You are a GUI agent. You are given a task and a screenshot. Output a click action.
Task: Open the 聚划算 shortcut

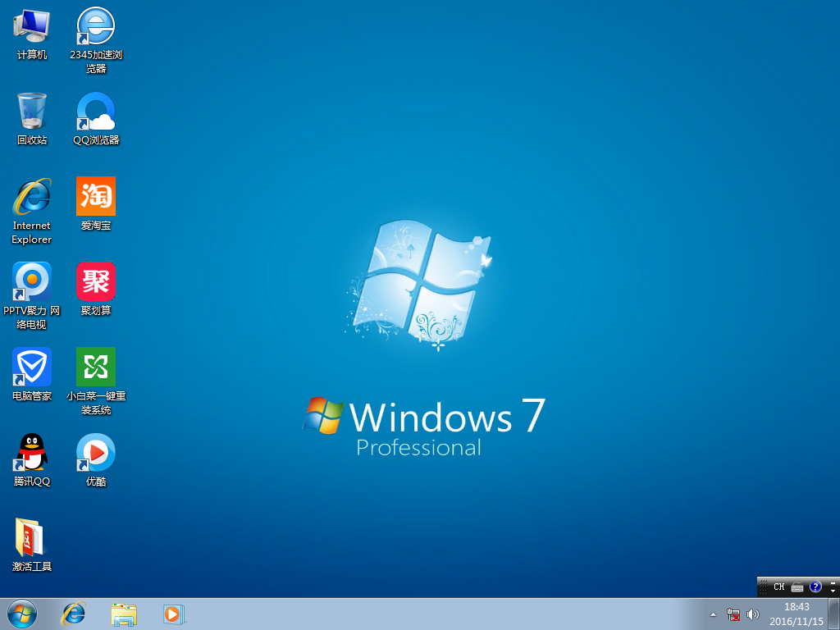pyautogui.click(x=95, y=283)
